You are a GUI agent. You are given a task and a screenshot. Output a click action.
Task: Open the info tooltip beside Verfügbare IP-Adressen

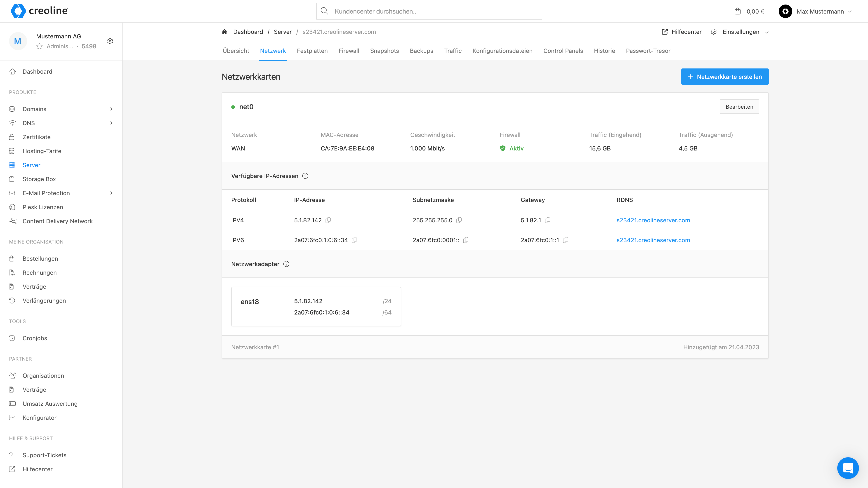click(305, 176)
